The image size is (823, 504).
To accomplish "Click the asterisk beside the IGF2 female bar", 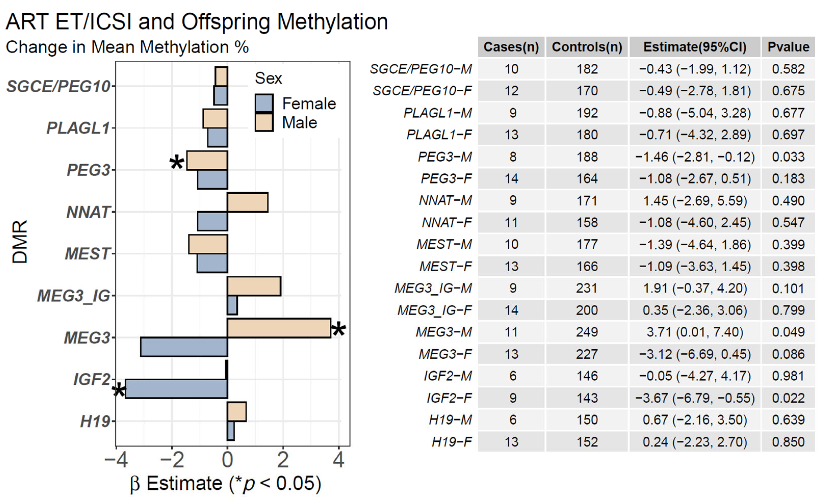I will coord(119,390).
